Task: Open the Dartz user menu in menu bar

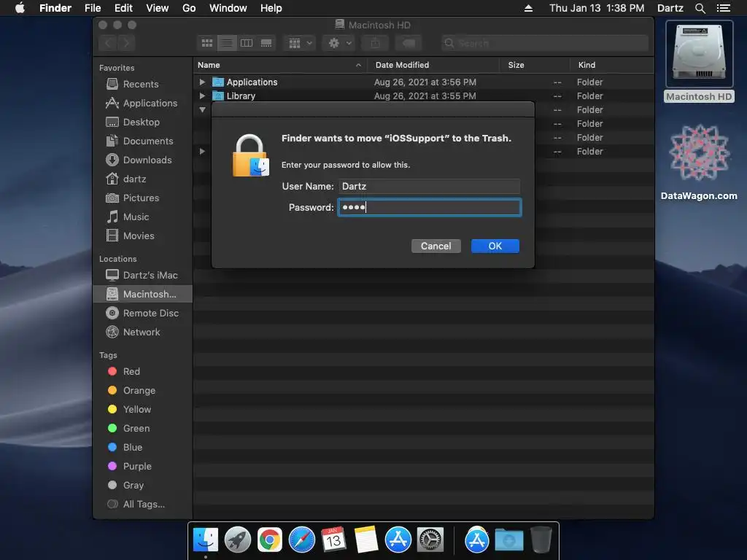Action: pyautogui.click(x=670, y=8)
